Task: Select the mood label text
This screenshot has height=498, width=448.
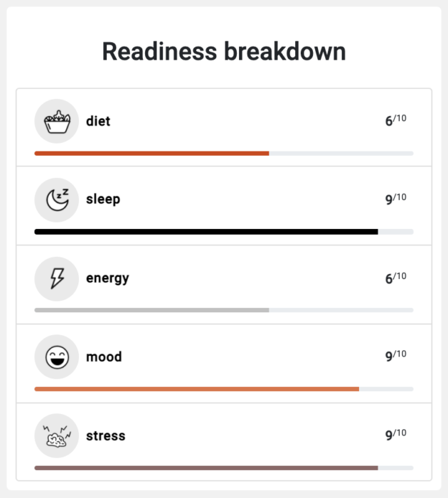Action: coord(104,357)
